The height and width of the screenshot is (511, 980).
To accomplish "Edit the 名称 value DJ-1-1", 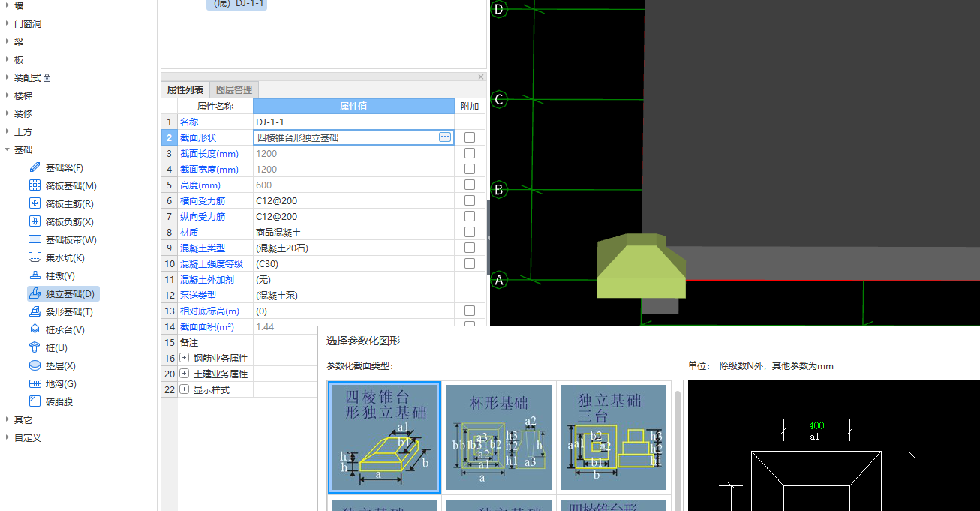I will coord(353,122).
